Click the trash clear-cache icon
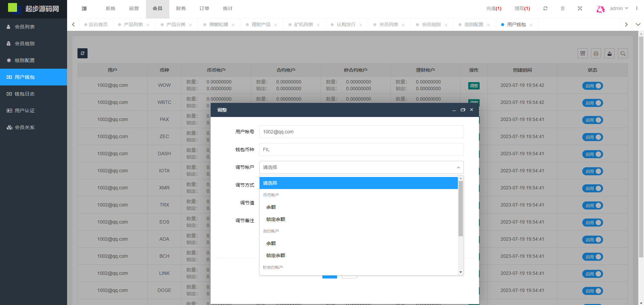The image size is (644, 305). click(562, 9)
